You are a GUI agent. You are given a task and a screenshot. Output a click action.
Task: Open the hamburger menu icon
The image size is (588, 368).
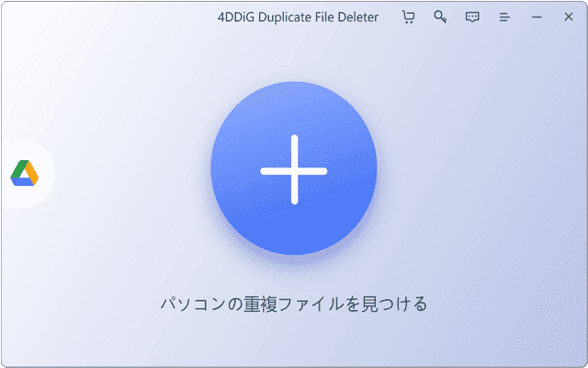pos(504,17)
